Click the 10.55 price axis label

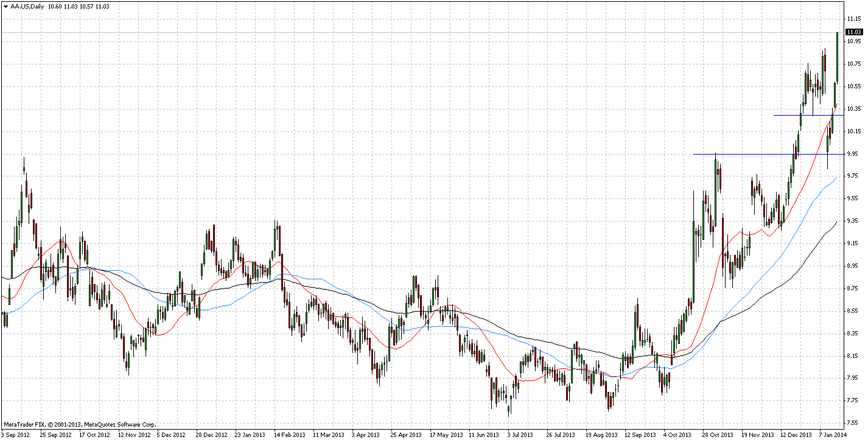click(854, 86)
